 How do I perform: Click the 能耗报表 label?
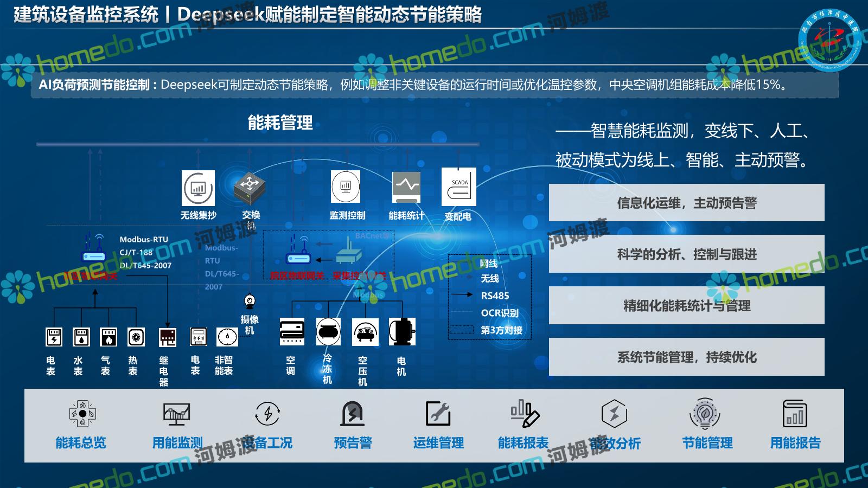[x=524, y=443]
